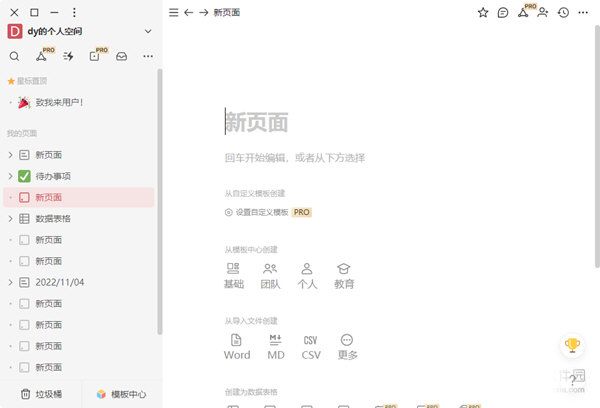600x408 pixels.
Task: Open the page history clock icon
Action: point(563,13)
